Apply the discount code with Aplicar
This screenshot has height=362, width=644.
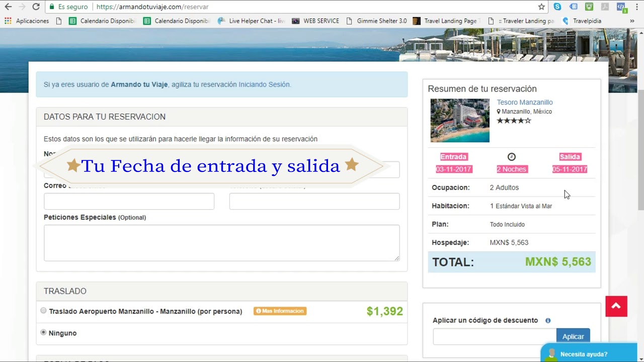[573, 336]
